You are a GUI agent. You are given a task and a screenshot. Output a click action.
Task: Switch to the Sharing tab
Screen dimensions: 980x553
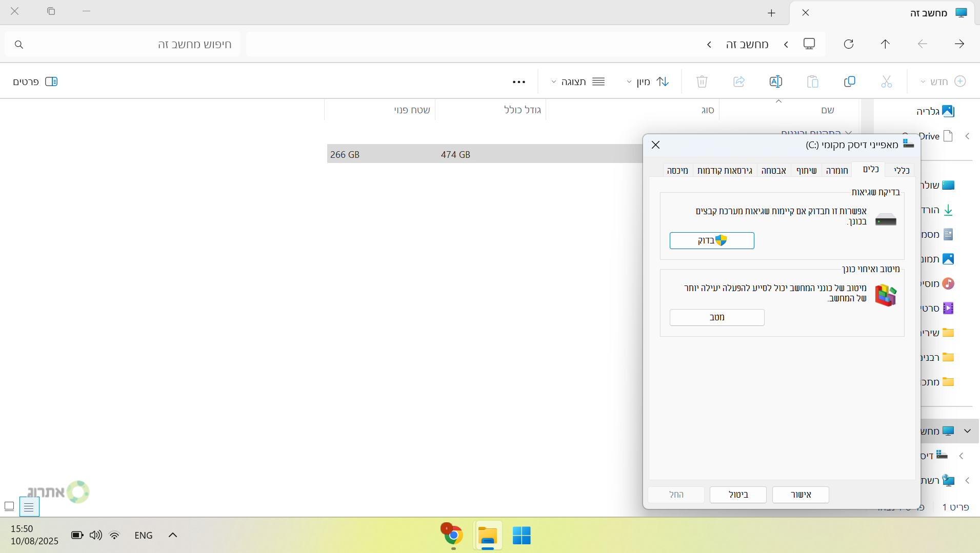click(806, 171)
